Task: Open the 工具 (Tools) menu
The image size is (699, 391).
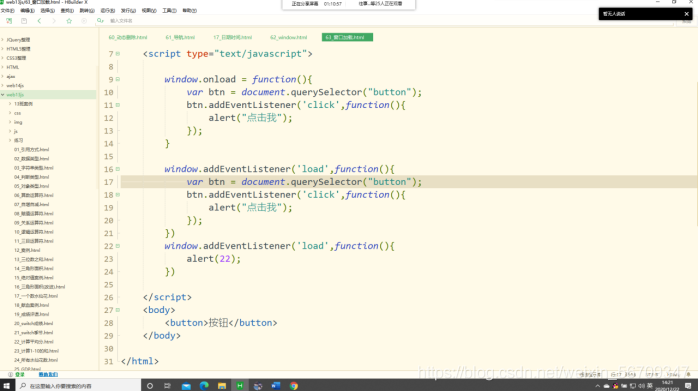Action: click(169, 11)
